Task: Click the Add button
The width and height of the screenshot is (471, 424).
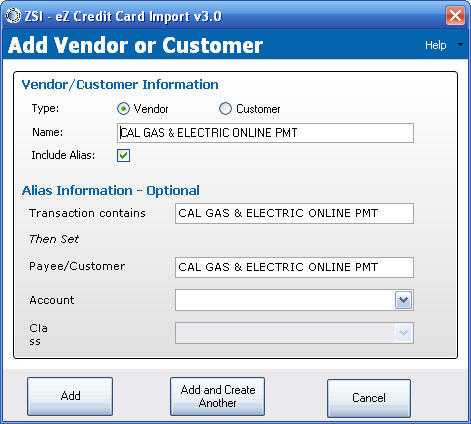Action: click(70, 396)
